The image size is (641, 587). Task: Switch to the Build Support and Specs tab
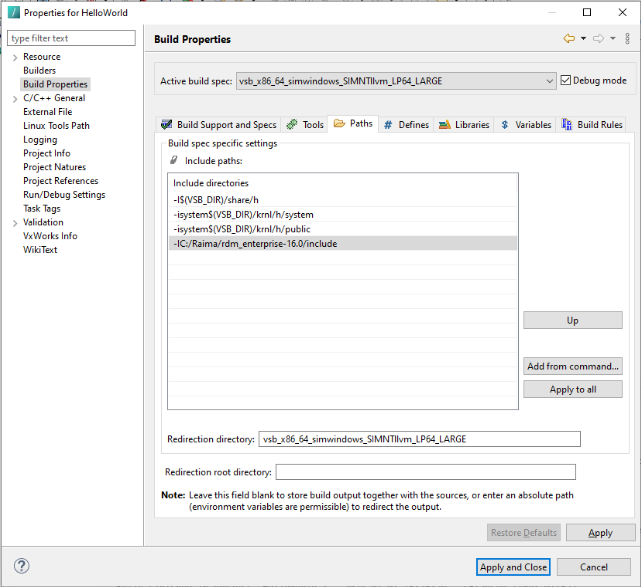click(x=219, y=125)
